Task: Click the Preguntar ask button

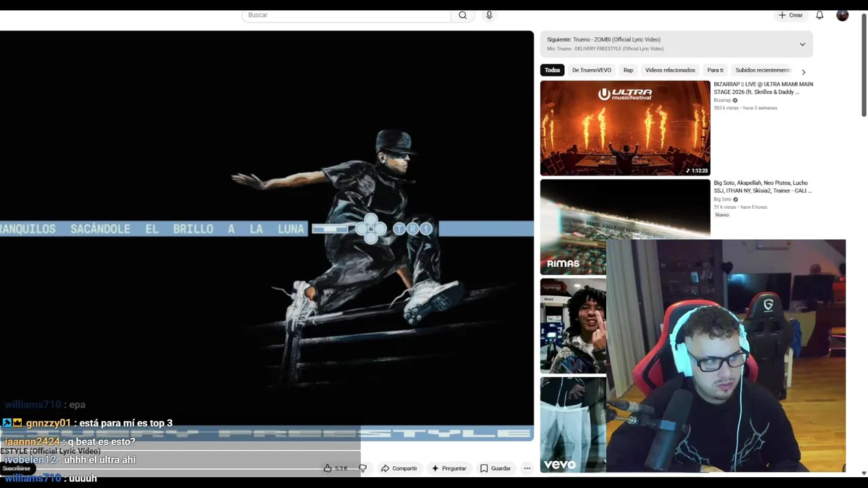Action: click(449, 468)
